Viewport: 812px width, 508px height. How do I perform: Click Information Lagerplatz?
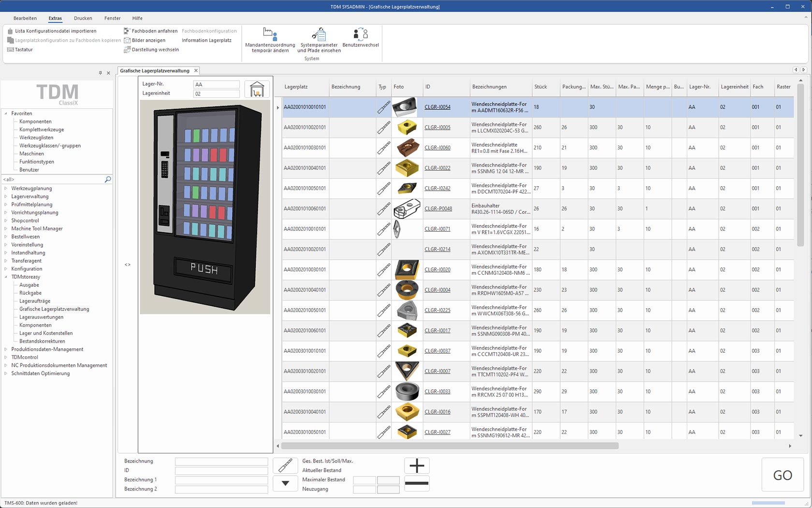point(206,40)
